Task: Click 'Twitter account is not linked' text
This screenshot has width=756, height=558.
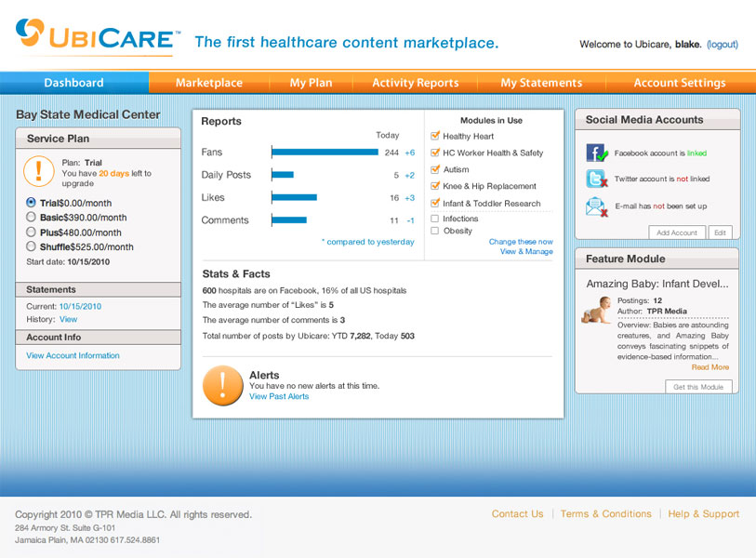Action: pos(662,179)
